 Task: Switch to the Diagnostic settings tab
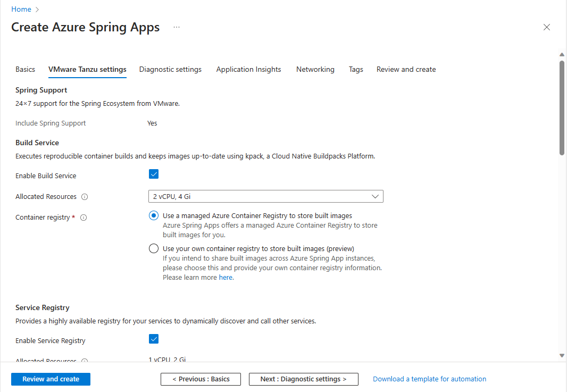click(x=170, y=70)
